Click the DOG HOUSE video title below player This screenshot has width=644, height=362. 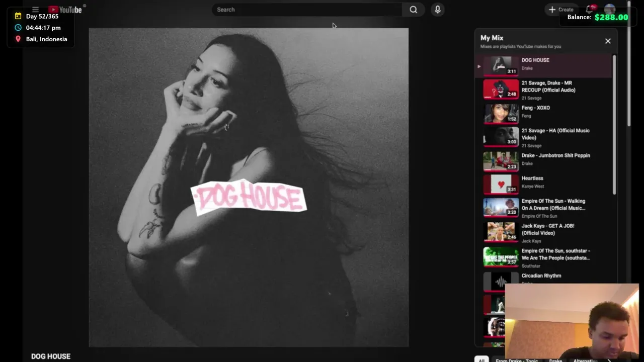click(x=51, y=356)
